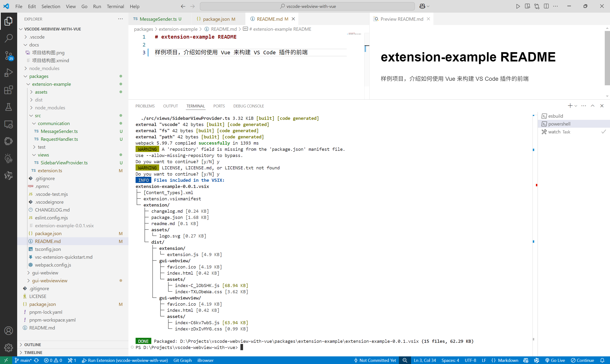Maximize the terminal panel size chevron
Image resolution: width=610 pixels, height=364 pixels.
[x=592, y=106]
